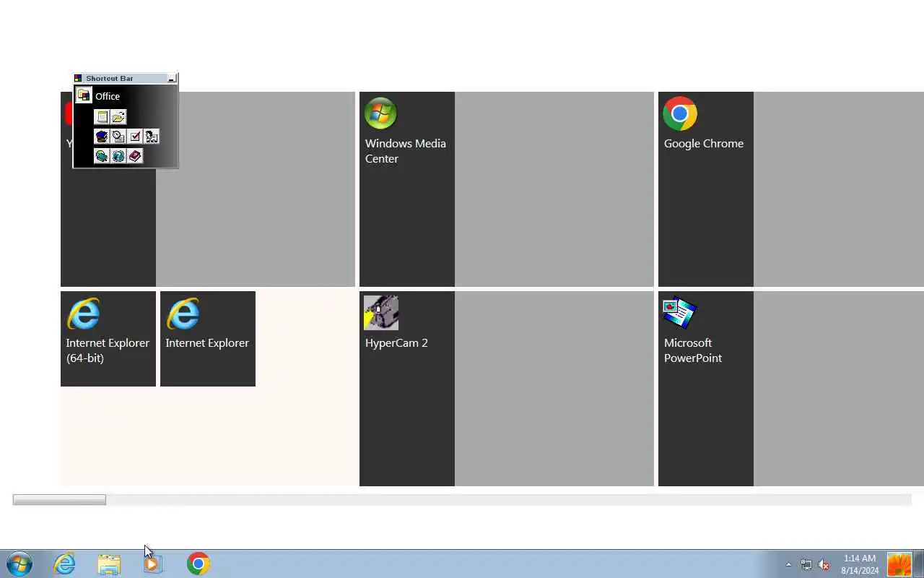924x578 pixels.
Task: Show hidden system tray icons
Action: pyautogui.click(x=788, y=565)
